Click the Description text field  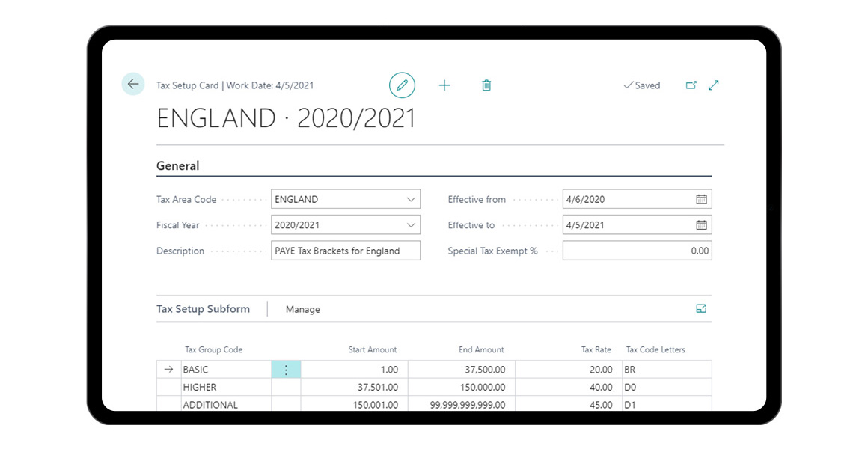tap(345, 251)
